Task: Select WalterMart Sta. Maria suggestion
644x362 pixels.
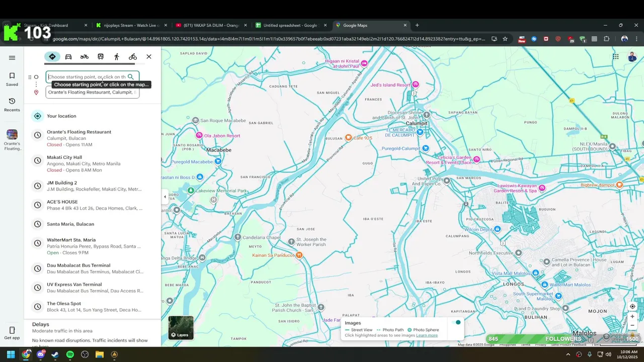Action: [93, 246]
